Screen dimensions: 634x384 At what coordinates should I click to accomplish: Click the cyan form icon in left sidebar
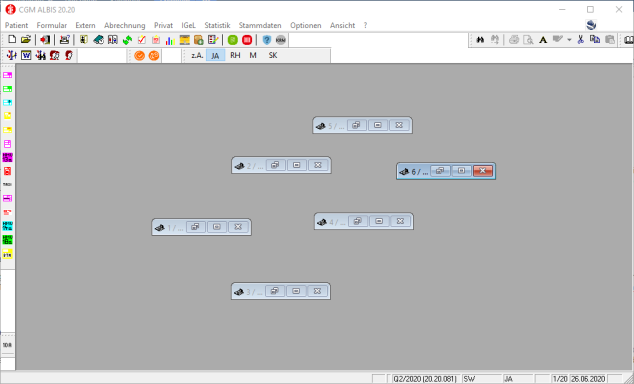(x=8, y=103)
